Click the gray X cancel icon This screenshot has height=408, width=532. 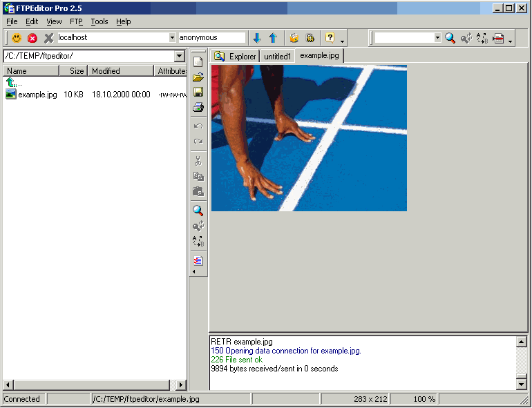click(49, 38)
